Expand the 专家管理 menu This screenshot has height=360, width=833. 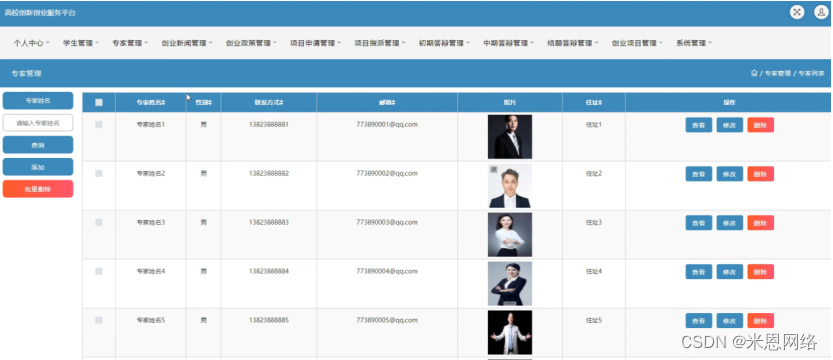pos(130,43)
